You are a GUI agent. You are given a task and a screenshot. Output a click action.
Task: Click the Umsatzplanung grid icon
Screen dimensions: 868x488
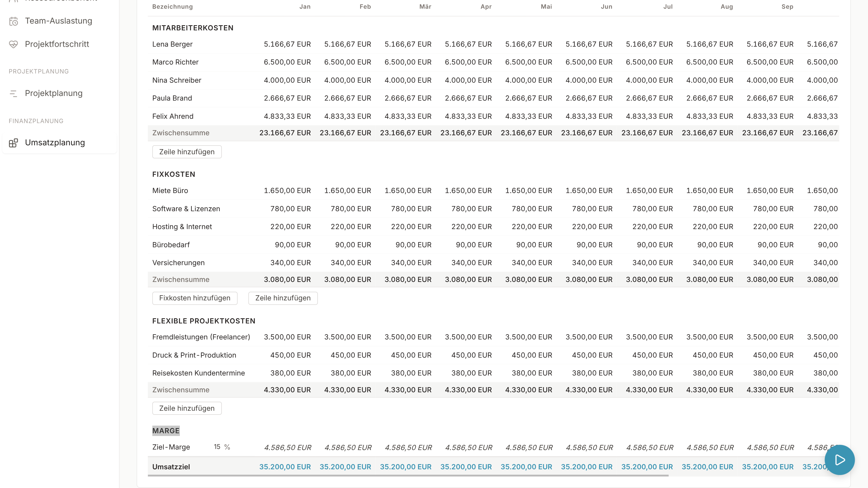point(14,143)
